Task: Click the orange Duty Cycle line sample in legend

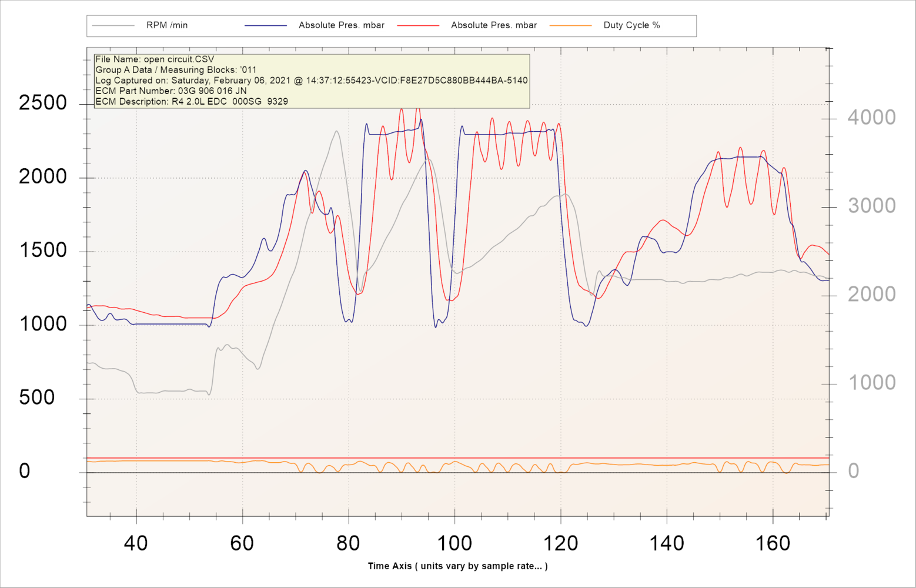Action: 570,25
